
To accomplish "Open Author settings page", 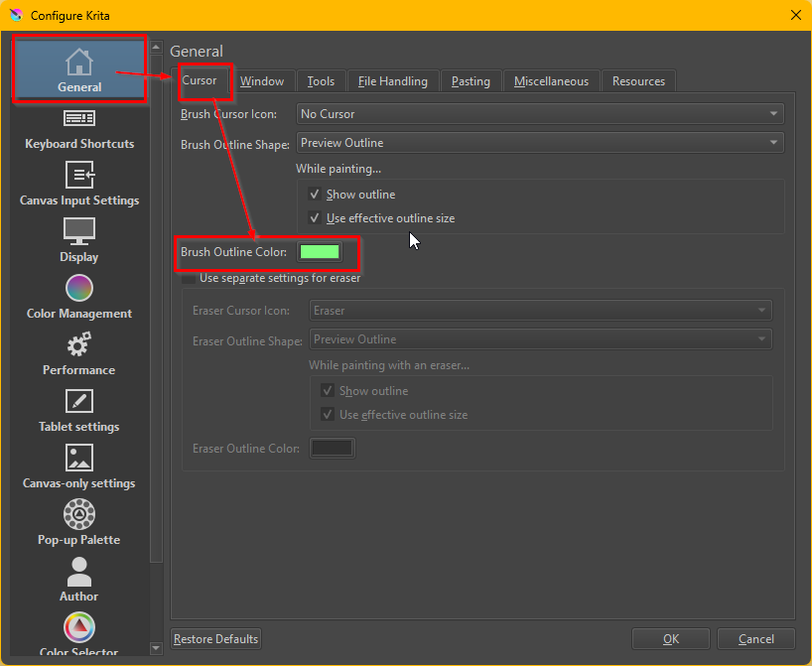I will pyautogui.click(x=79, y=579).
